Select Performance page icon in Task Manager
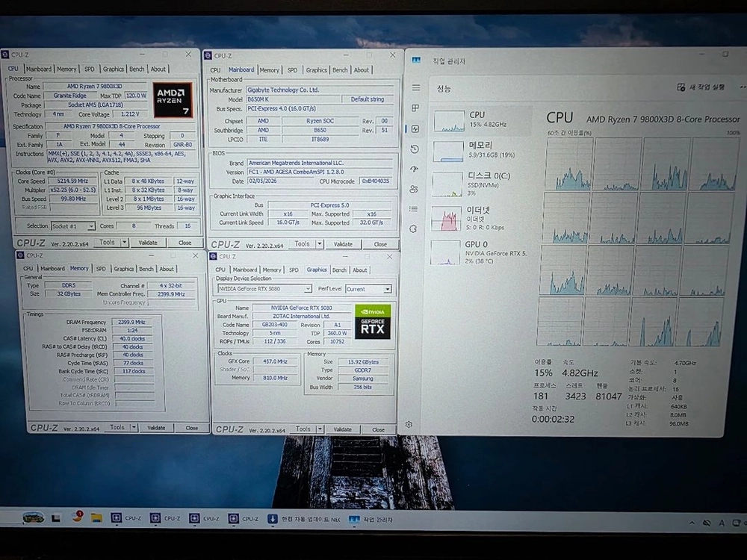The height and width of the screenshot is (560, 747). tap(415, 129)
